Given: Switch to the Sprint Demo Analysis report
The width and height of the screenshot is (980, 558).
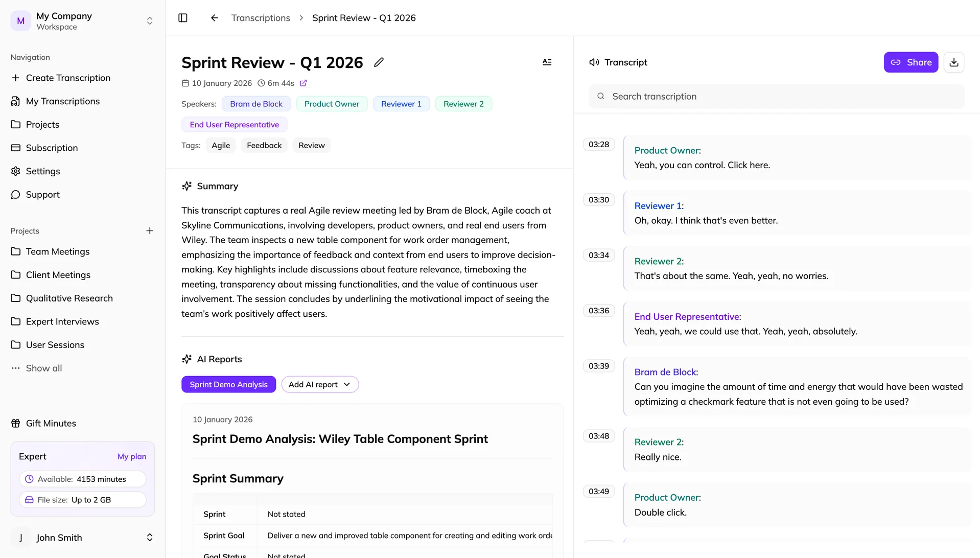Looking at the screenshot, I should point(228,384).
